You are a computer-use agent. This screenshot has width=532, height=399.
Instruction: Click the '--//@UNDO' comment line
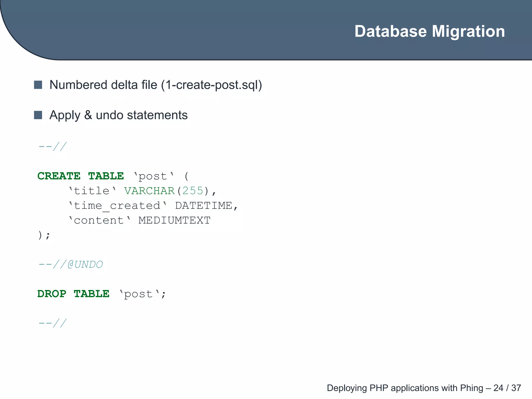tap(70, 264)
